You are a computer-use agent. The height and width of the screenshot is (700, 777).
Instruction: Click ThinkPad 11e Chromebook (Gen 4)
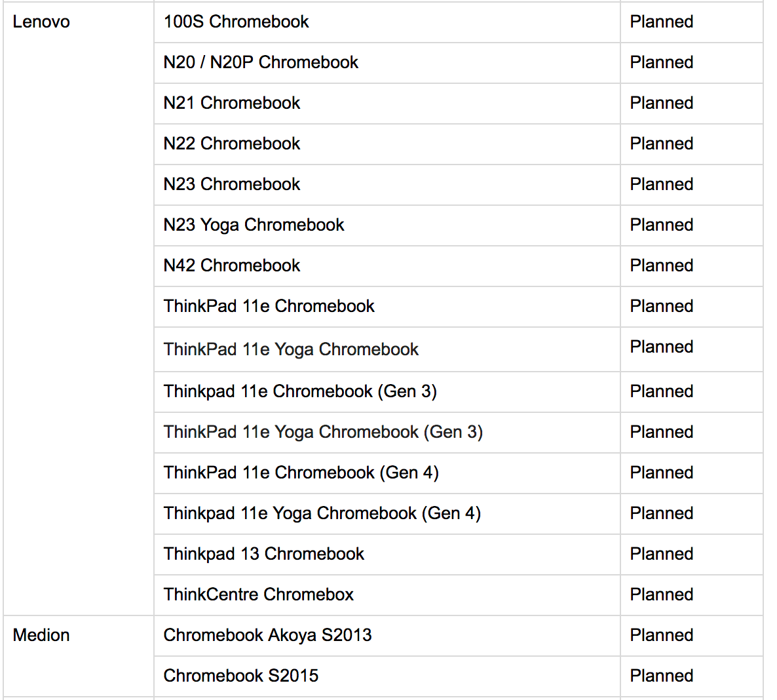301,473
